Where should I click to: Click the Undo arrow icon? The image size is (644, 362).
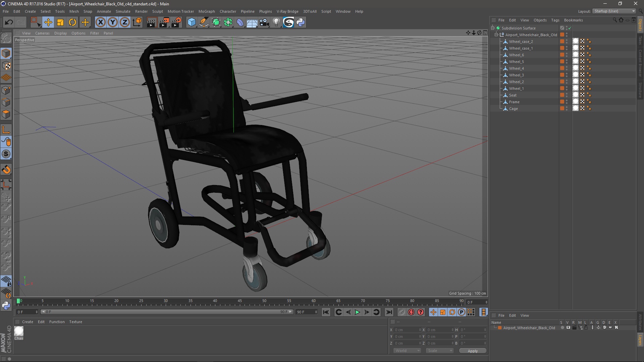[x=9, y=22]
